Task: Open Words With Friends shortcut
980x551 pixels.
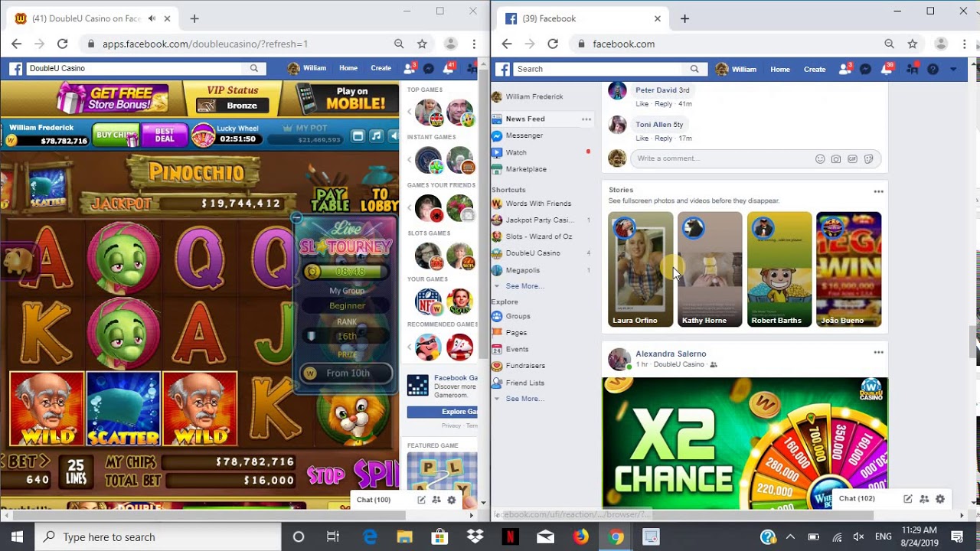Action: (x=538, y=204)
